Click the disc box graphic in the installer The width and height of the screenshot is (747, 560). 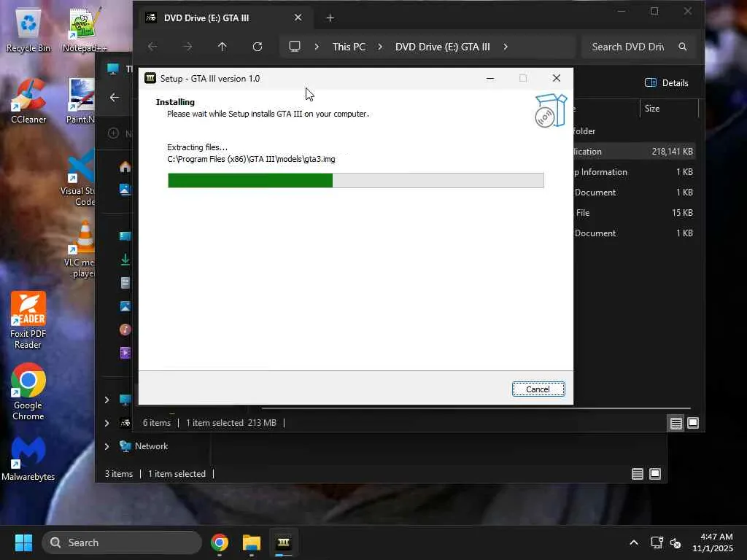pos(550,111)
